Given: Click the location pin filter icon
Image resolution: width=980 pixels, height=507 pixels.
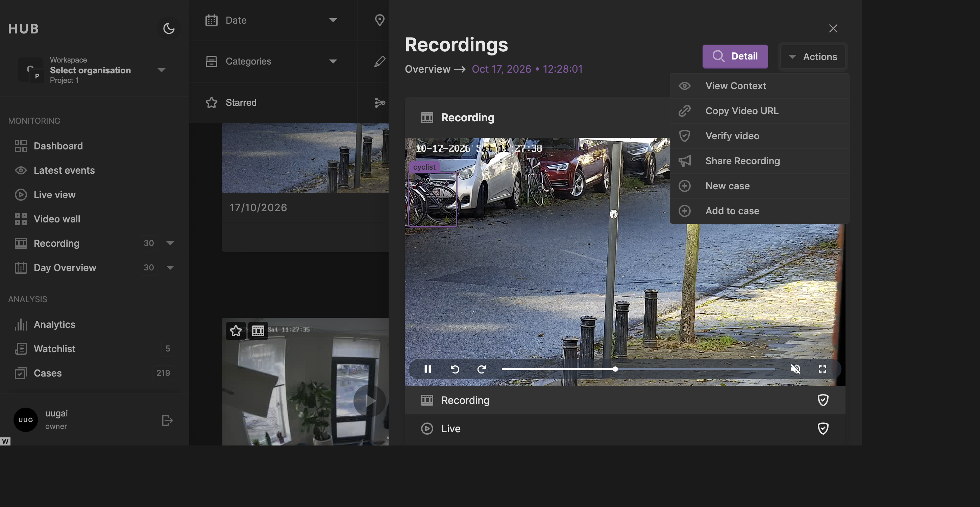Looking at the screenshot, I should [379, 20].
